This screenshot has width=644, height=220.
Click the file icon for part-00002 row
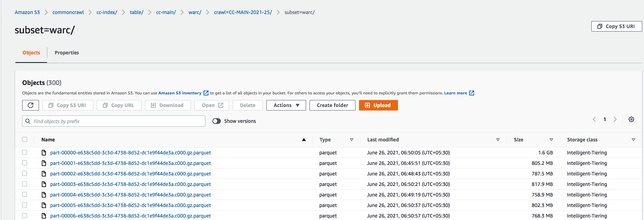(44, 174)
